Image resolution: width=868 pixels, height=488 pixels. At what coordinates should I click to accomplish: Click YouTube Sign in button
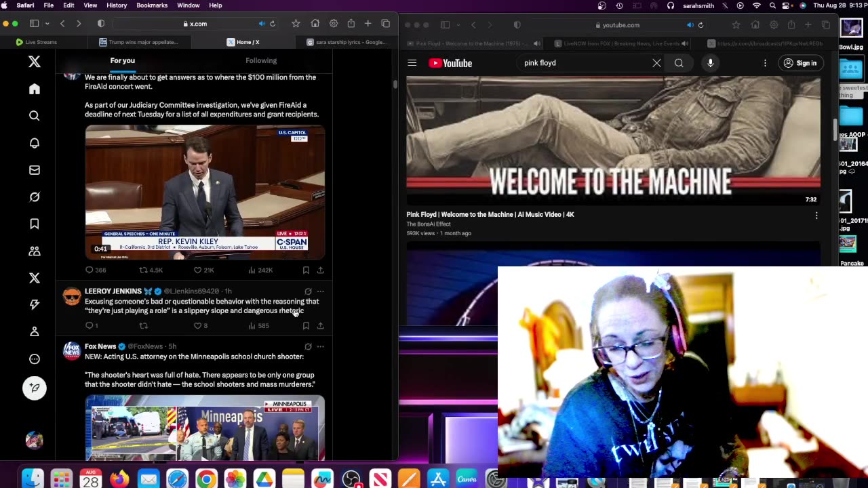click(800, 63)
